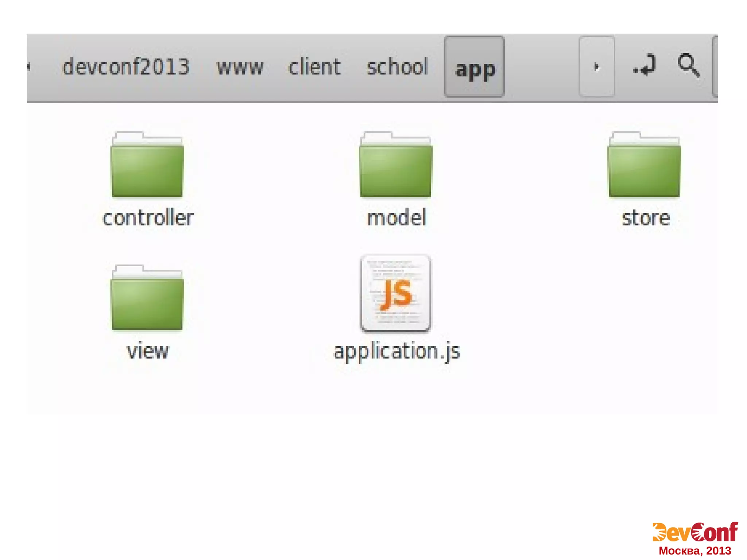Click the search magnifier icon
Viewport: 747px width, 560px height.
click(688, 66)
